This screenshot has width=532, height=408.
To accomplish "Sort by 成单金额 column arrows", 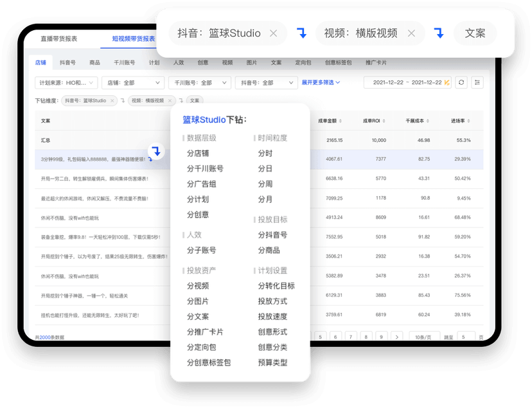I will pos(341,121).
